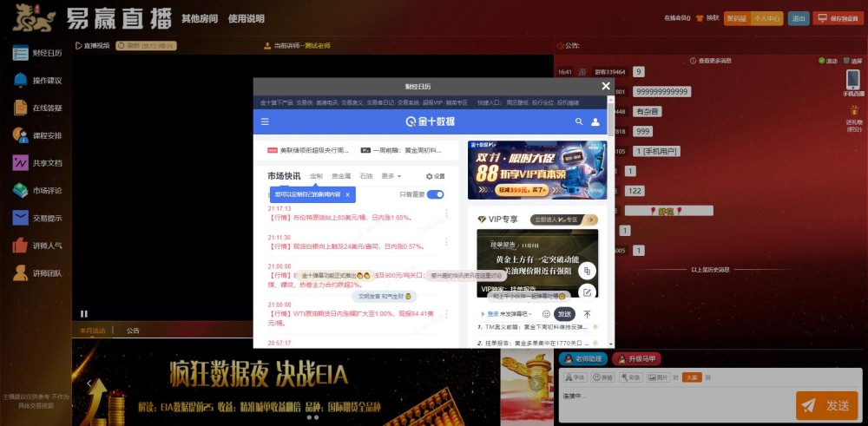Click the 大家 recipient selector

[692, 377]
